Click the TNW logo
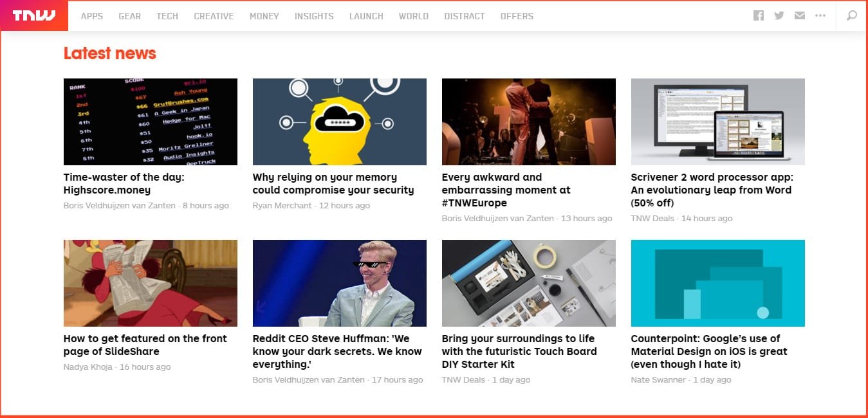This screenshot has width=868, height=418. (x=34, y=15)
